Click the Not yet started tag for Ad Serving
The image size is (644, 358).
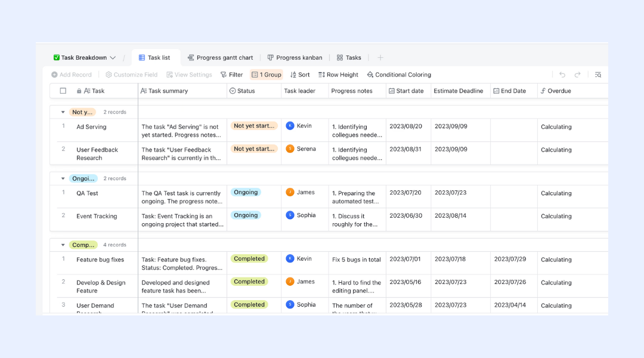(254, 126)
